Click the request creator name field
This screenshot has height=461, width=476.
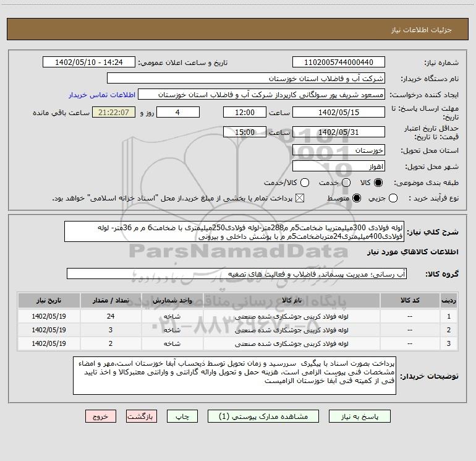point(261,95)
